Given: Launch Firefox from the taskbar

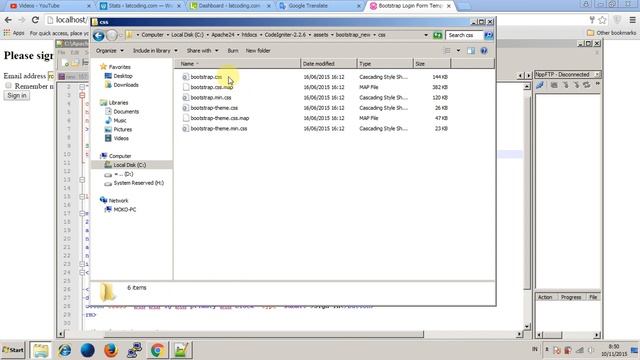Looking at the screenshot, I should (111, 350).
